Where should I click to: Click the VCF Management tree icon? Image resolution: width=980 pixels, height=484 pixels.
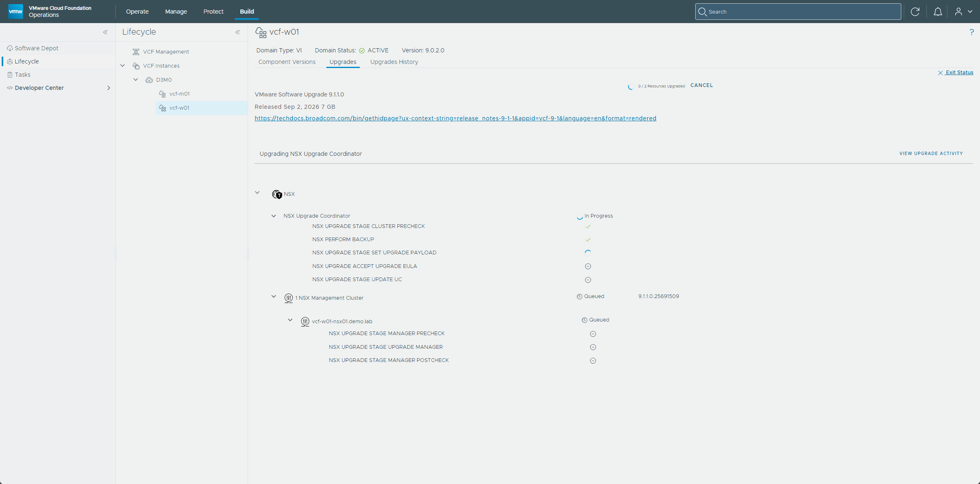tap(136, 52)
